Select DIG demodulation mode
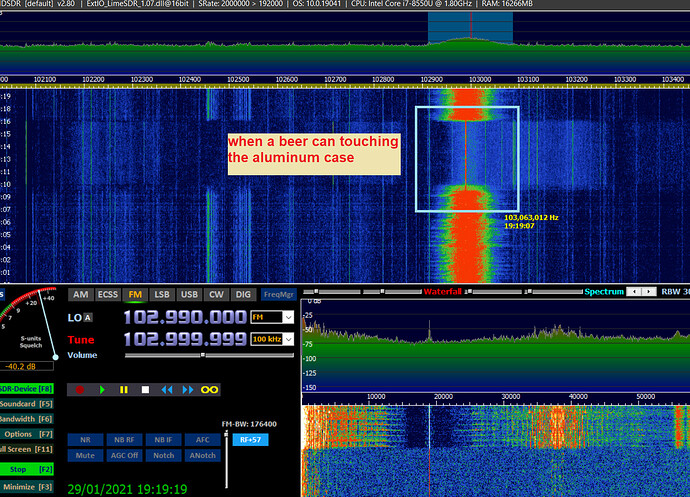690x497 pixels. coord(243,295)
